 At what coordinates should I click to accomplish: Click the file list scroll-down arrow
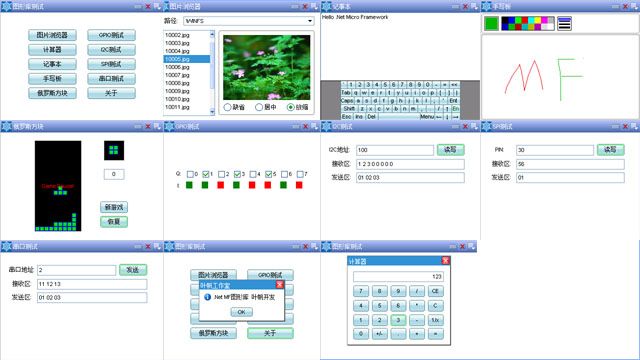point(212,111)
